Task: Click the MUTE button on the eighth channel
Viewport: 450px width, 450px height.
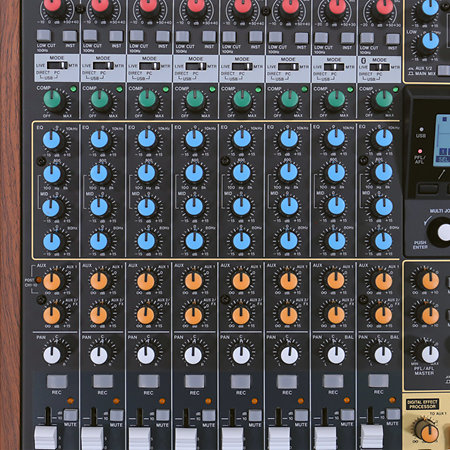Action: pyautogui.click(x=393, y=414)
